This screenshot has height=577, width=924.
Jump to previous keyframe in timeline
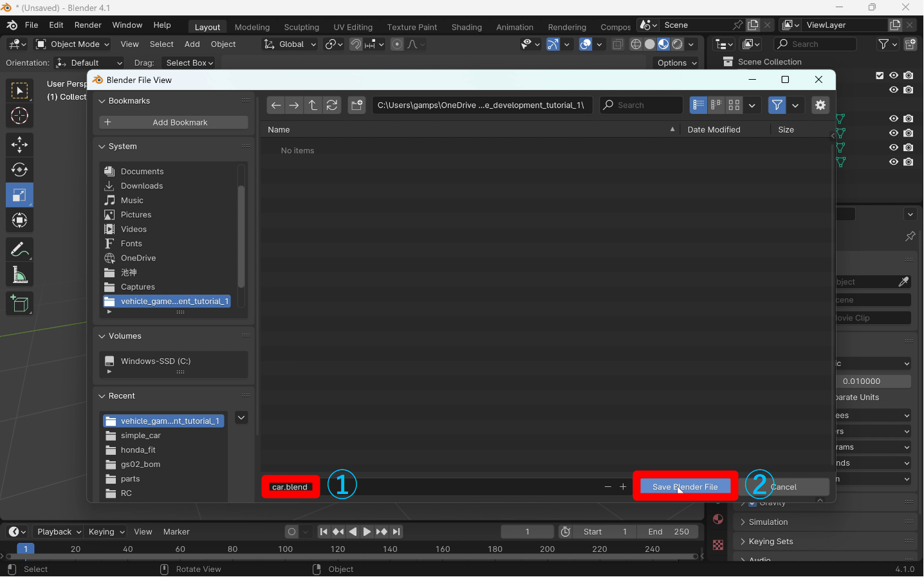338,532
